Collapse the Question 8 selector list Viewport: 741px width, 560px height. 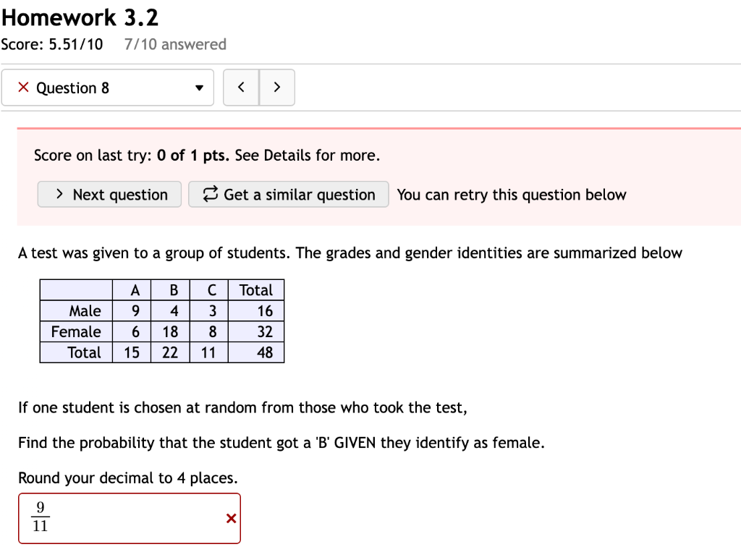tap(109, 88)
